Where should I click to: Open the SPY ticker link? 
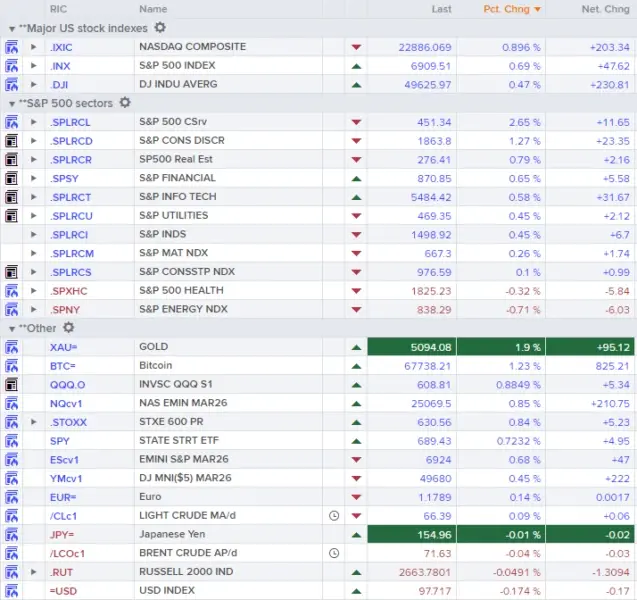pyautogui.click(x=59, y=441)
